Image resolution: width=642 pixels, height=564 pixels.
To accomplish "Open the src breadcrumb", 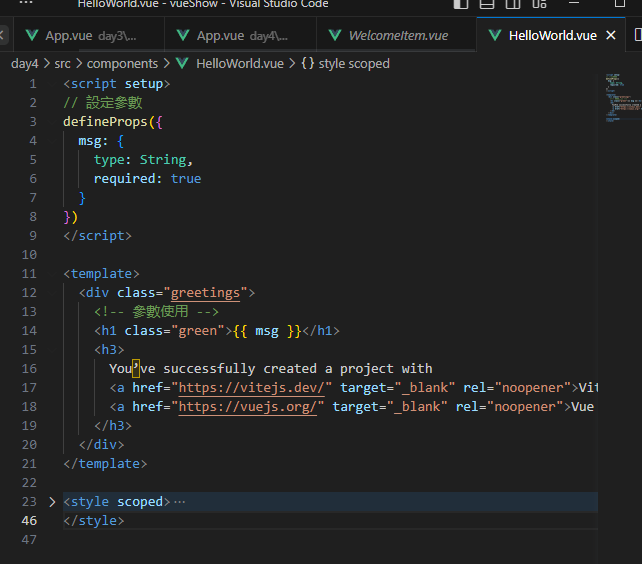I will [62, 64].
